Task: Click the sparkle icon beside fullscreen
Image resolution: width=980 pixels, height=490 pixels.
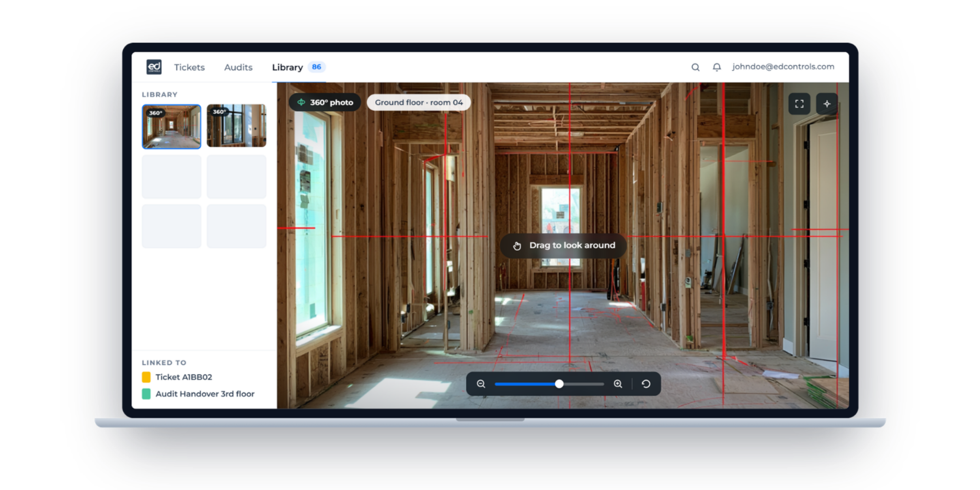Action: [x=827, y=104]
